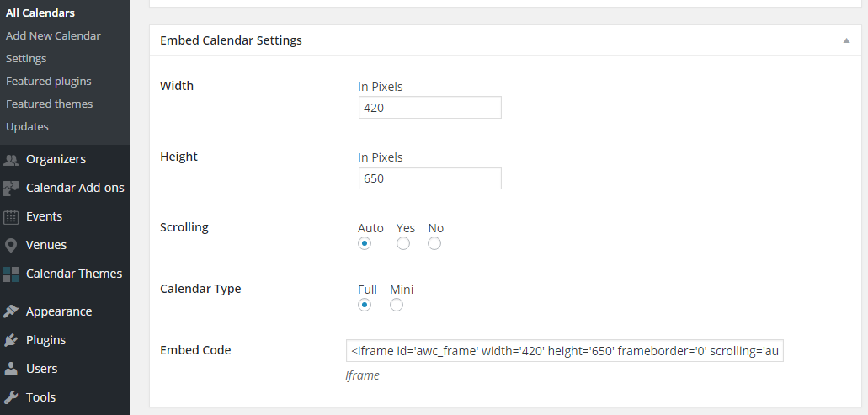
Task: Select the No scrolling radio button
Action: 434,243
